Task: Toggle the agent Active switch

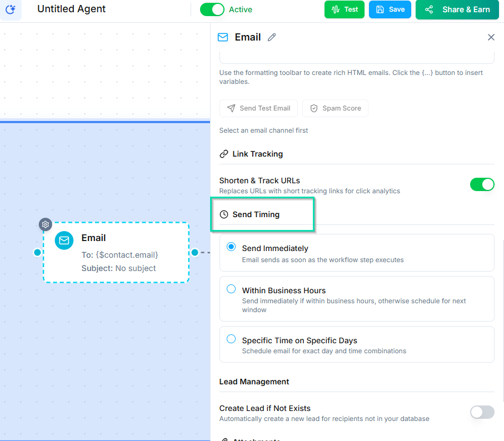Action: [x=212, y=9]
